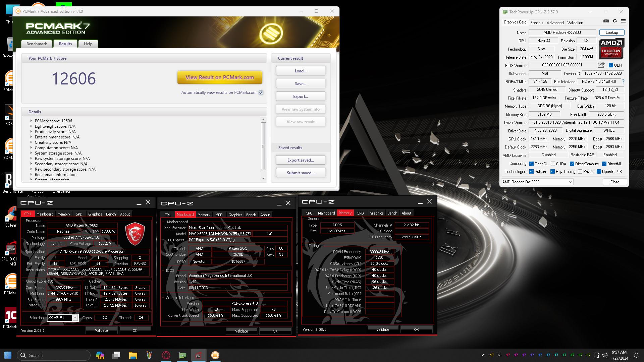Open the Socket #1 selection dropdown
Screen dimensions: 644x362
62,317
